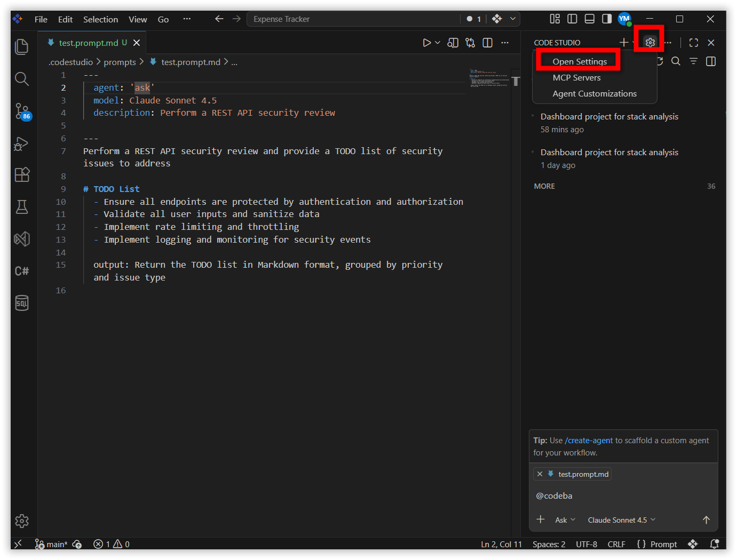
Task: Choose Open Settings from dropdown menu
Action: pos(580,61)
